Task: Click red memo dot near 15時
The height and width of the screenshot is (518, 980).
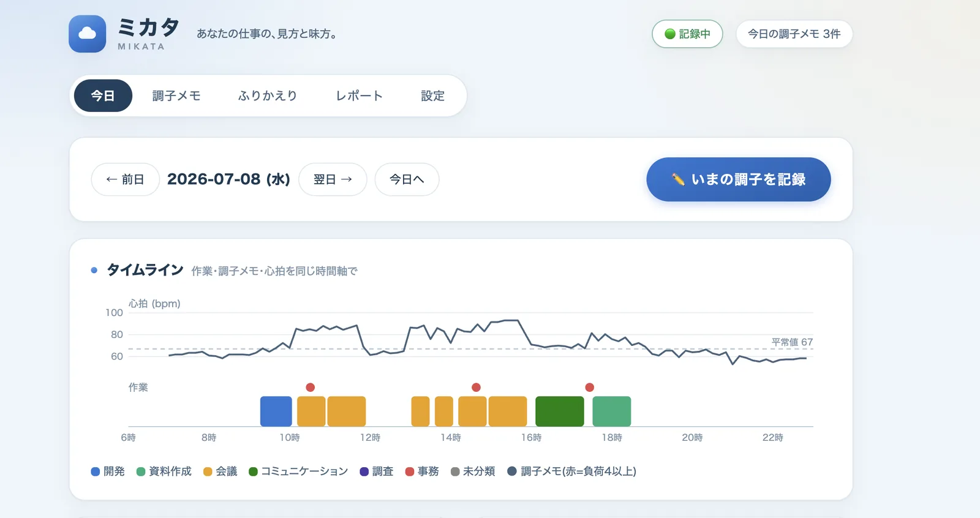Action: pos(476,387)
